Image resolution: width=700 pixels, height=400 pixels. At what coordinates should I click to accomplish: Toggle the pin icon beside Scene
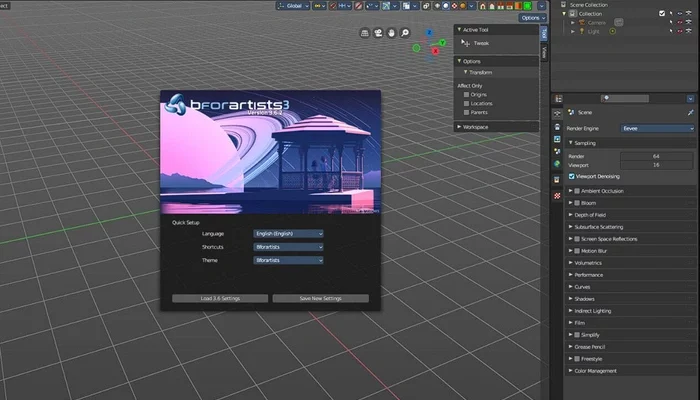pyautogui.click(x=691, y=112)
